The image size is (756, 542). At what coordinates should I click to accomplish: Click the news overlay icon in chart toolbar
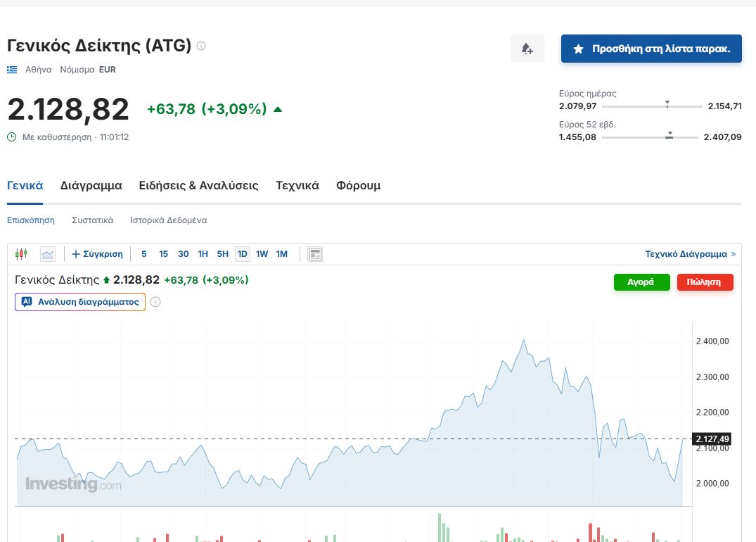[315, 254]
